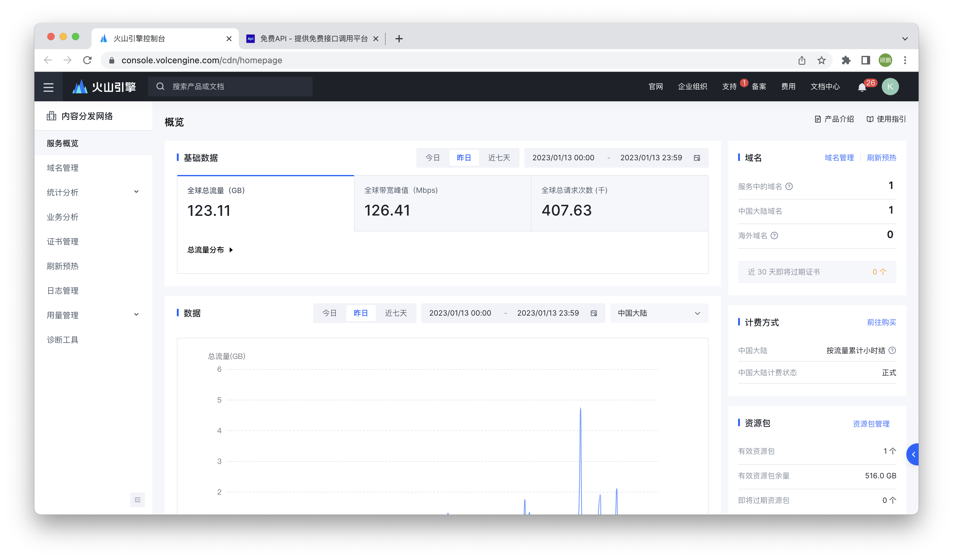Image resolution: width=953 pixels, height=560 pixels.
Task: Open 证书管理 in sidebar
Action: click(x=93, y=241)
